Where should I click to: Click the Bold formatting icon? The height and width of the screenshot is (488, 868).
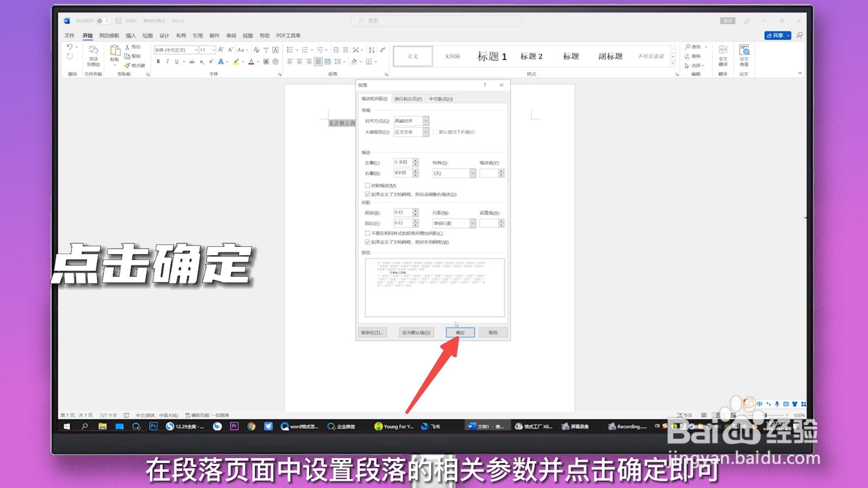tap(158, 62)
